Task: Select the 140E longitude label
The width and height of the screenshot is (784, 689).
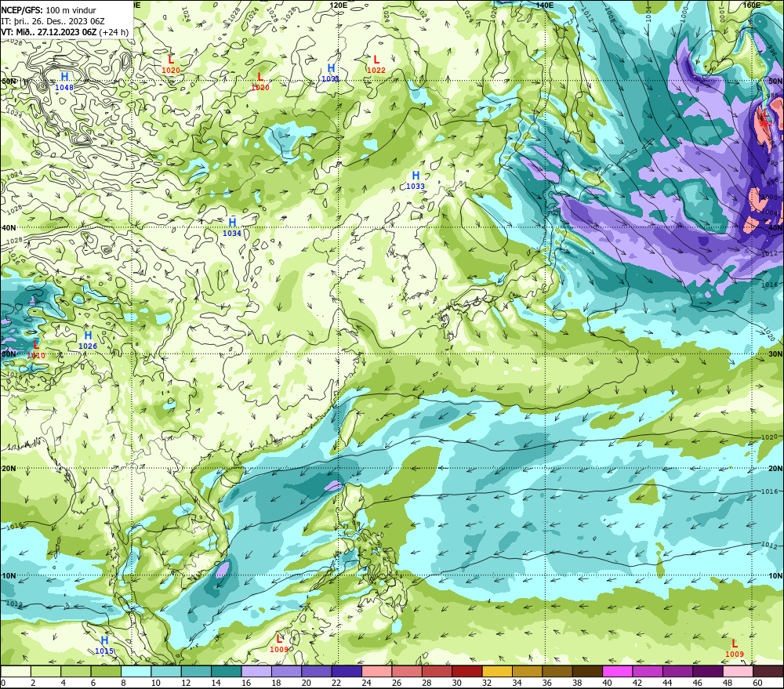Action: 545,5
